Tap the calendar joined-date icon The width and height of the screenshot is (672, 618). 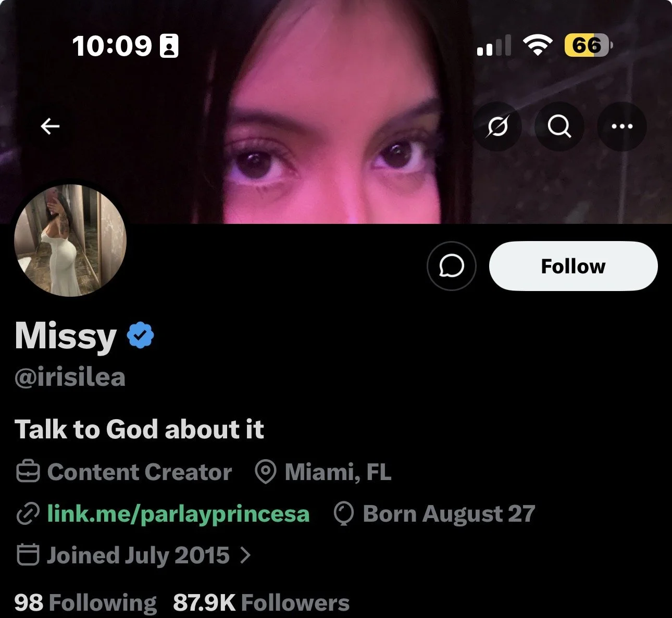(x=28, y=555)
